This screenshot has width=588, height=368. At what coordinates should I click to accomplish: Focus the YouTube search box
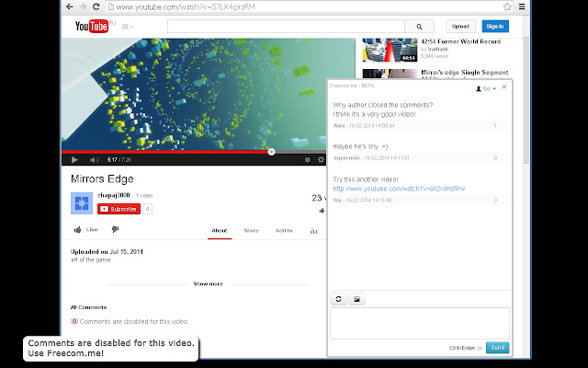point(286,27)
